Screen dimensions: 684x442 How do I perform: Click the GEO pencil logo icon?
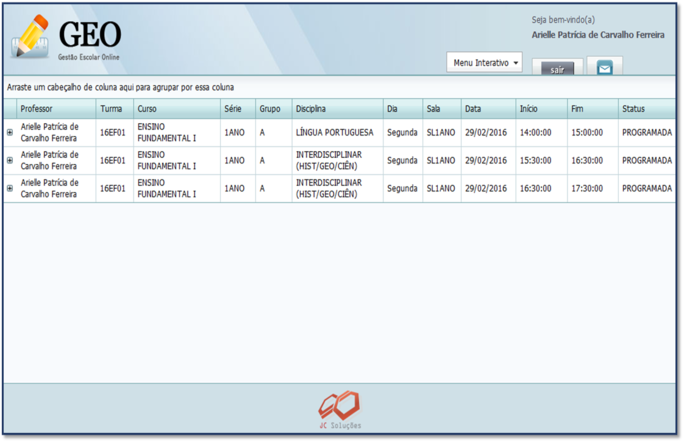coord(30,37)
